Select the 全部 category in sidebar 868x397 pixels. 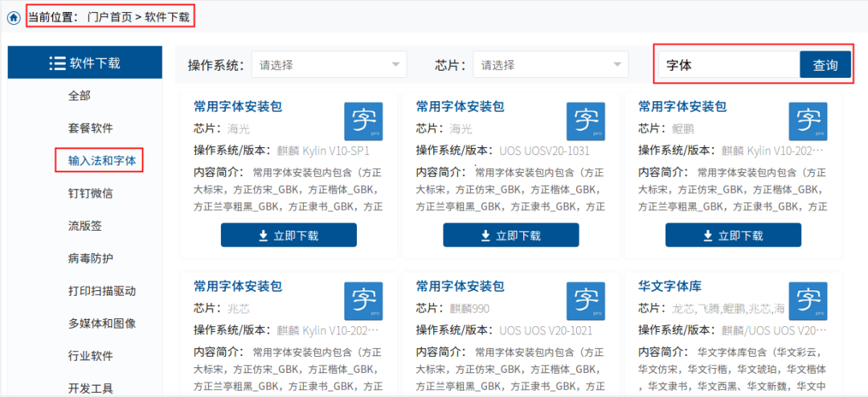pyautogui.click(x=79, y=96)
